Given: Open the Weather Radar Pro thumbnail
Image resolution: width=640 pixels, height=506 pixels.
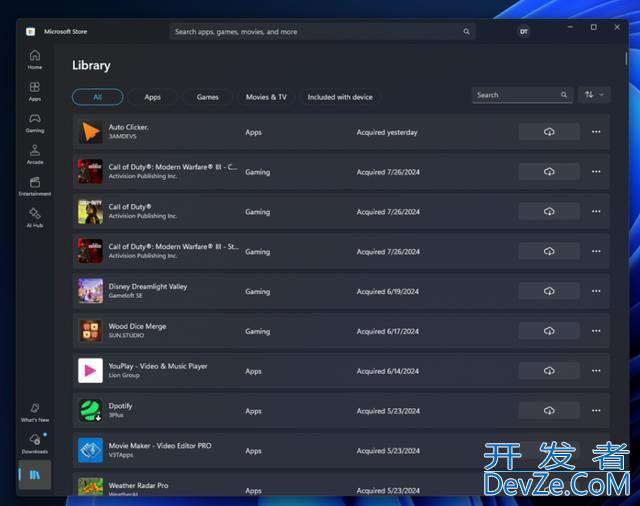Looking at the screenshot, I should [90, 487].
